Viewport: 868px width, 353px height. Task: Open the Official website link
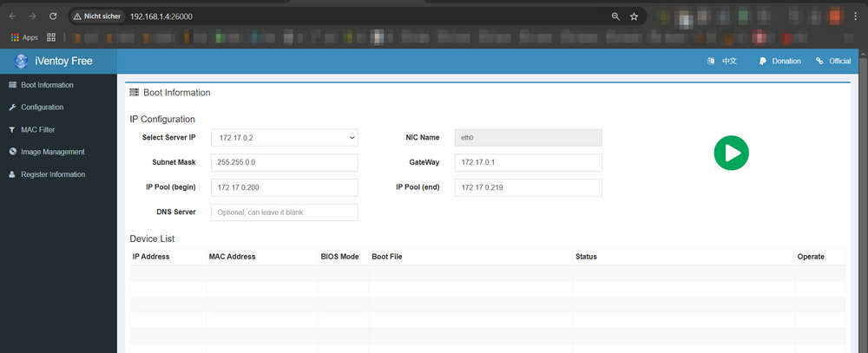tap(839, 62)
